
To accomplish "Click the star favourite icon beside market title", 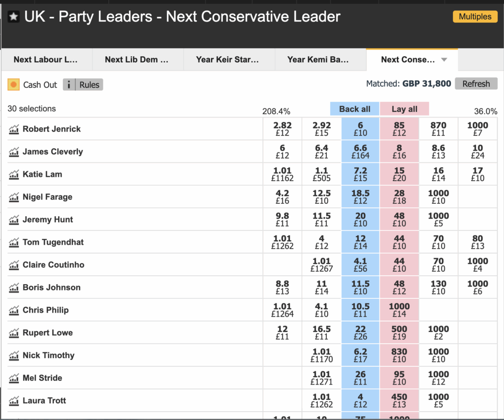I will point(14,17).
